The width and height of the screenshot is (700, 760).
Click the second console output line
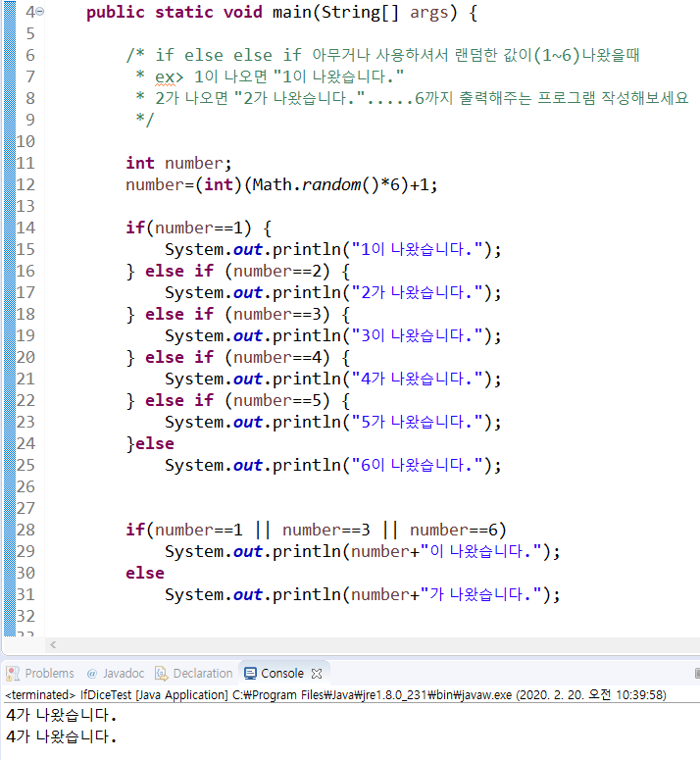point(62,736)
